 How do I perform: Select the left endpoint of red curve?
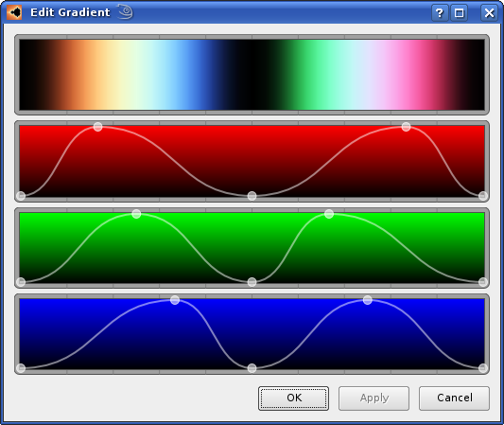click(x=21, y=196)
